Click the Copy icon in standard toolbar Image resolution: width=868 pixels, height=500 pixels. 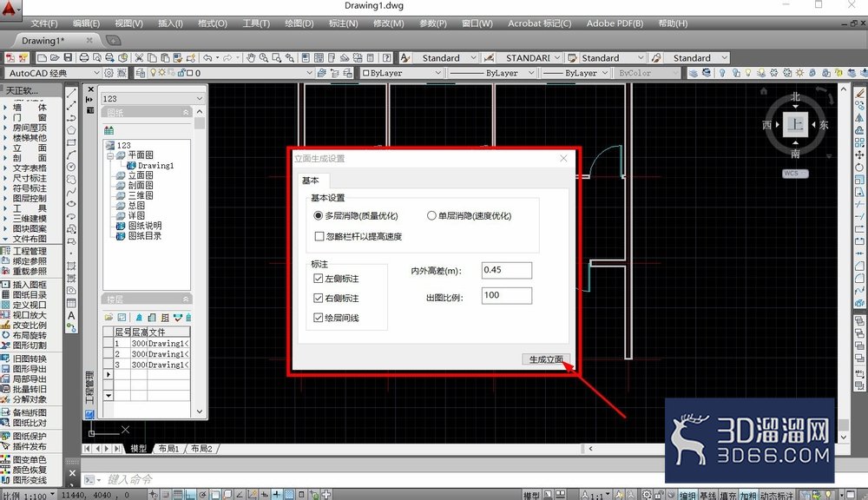click(152, 57)
